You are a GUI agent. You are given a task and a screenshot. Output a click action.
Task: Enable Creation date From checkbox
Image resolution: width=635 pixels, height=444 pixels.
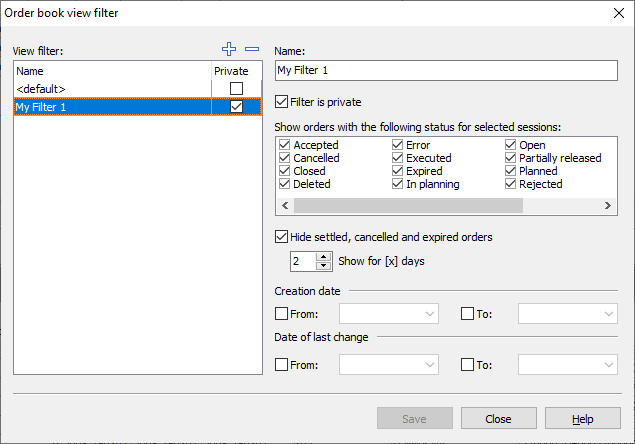pyautogui.click(x=281, y=313)
